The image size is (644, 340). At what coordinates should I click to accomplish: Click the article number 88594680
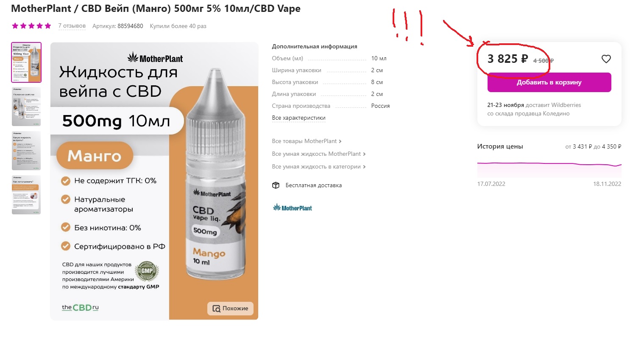[x=130, y=26]
